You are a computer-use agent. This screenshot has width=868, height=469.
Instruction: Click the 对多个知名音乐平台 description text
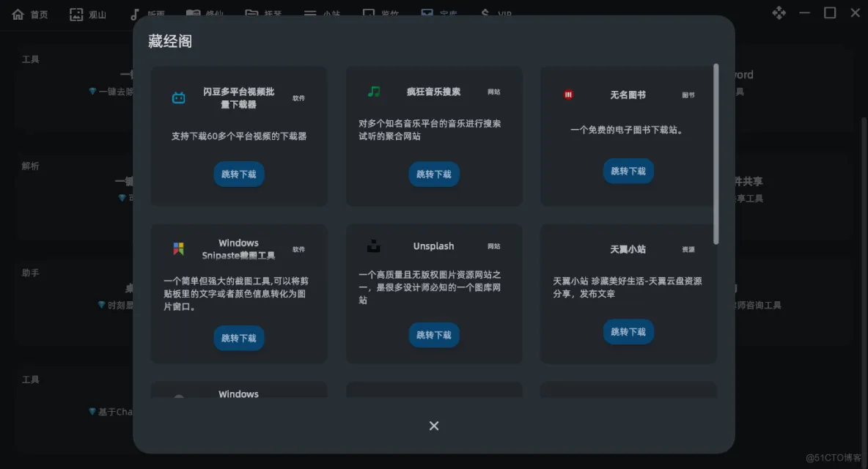pos(430,130)
